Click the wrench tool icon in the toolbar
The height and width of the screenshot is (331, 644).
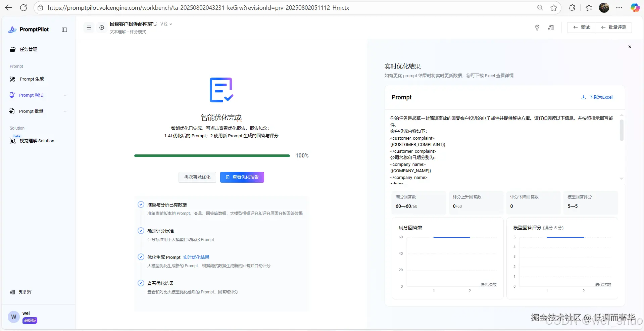coord(537,28)
